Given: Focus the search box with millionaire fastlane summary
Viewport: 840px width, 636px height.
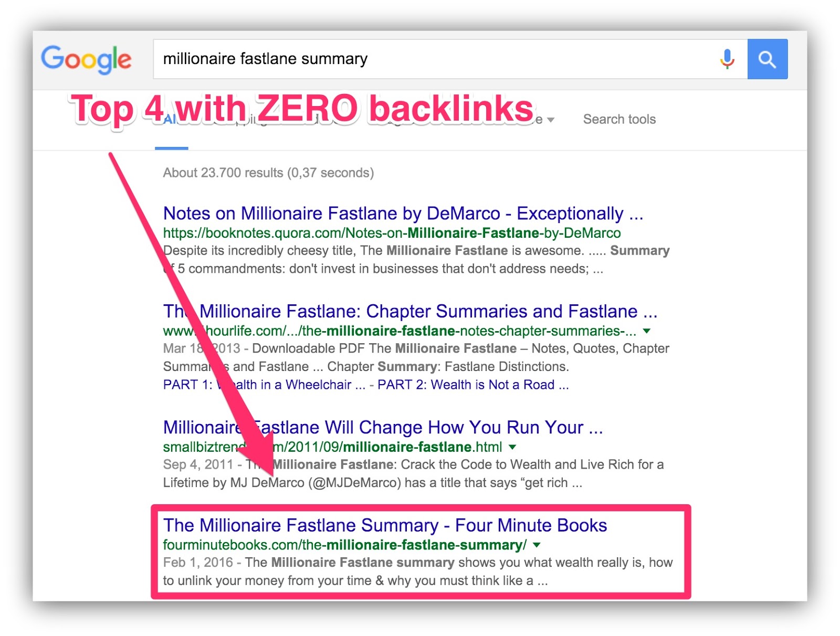Looking at the screenshot, I should click(450, 59).
